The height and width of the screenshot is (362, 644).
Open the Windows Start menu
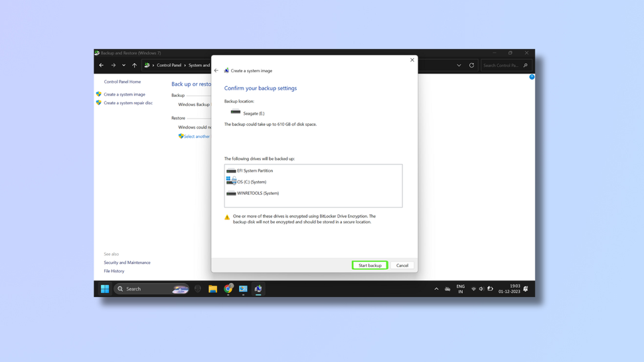tap(105, 288)
